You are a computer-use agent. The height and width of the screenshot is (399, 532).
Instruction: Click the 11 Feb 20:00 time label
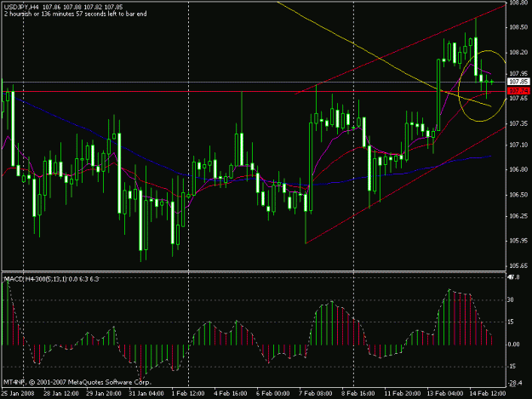(x=403, y=394)
